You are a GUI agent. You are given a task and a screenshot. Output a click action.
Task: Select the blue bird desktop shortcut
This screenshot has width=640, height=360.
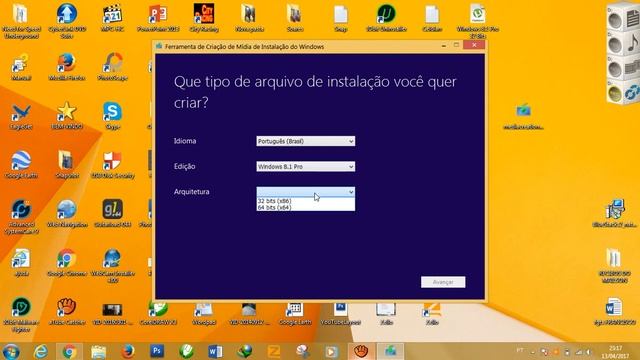coord(21,116)
